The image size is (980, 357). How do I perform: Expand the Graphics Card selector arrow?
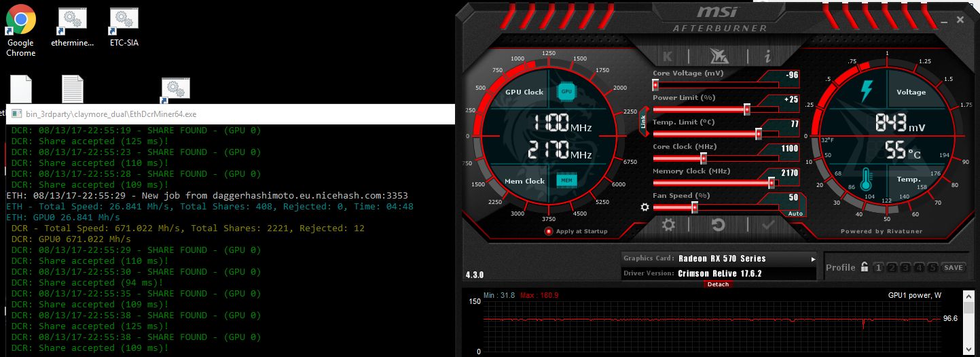pos(813,259)
